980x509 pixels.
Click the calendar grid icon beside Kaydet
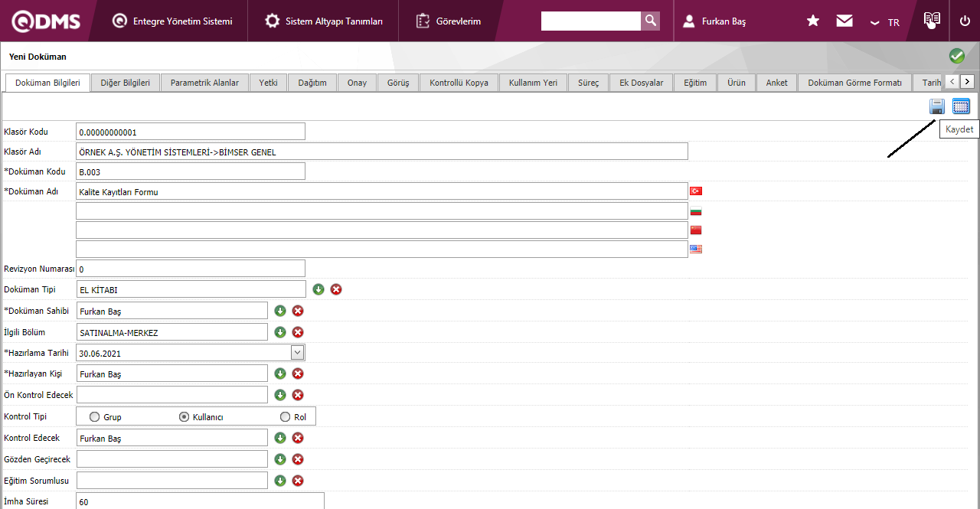[961, 106]
